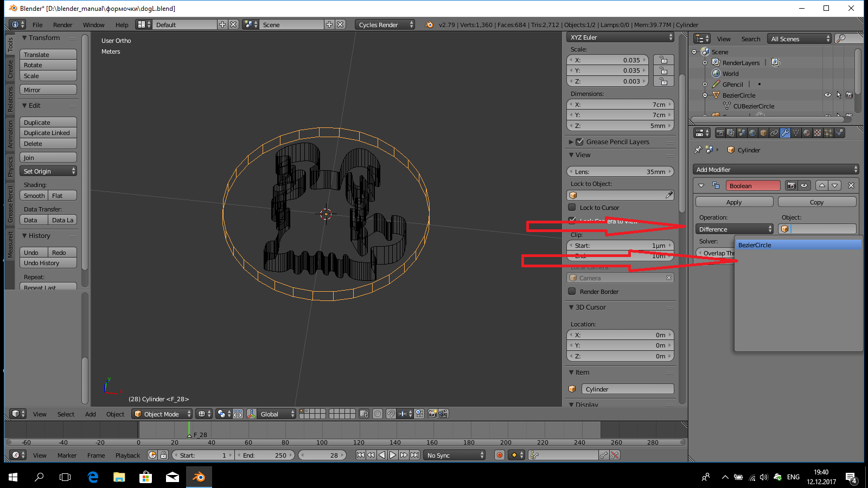Image resolution: width=868 pixels, height=488 pixels.
Task: Open Particles properties sparkle icon
Action: (x=828, y=133)
